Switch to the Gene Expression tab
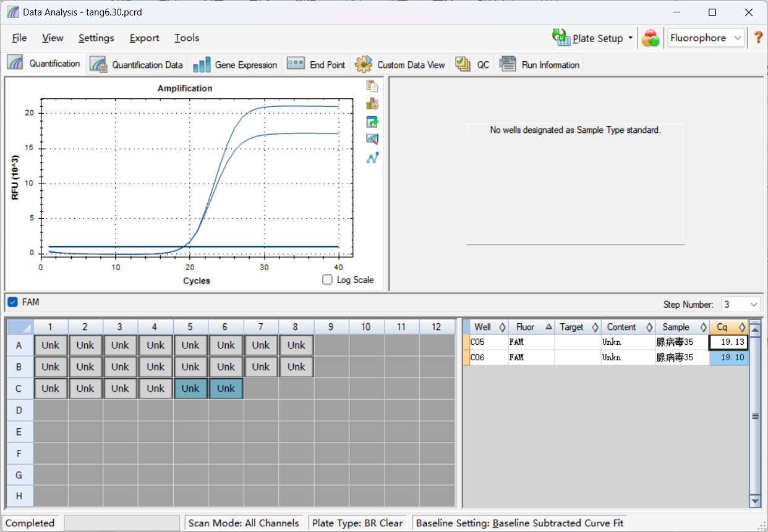The height and width of the screenshot is (532, 768). point(235,64)
